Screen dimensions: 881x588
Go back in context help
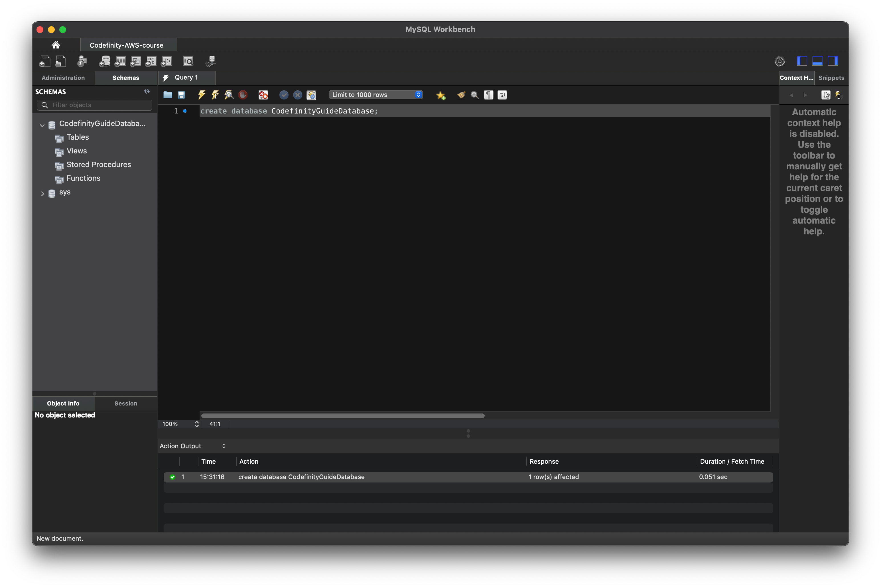pyautogui.click(x=791, y=95)
